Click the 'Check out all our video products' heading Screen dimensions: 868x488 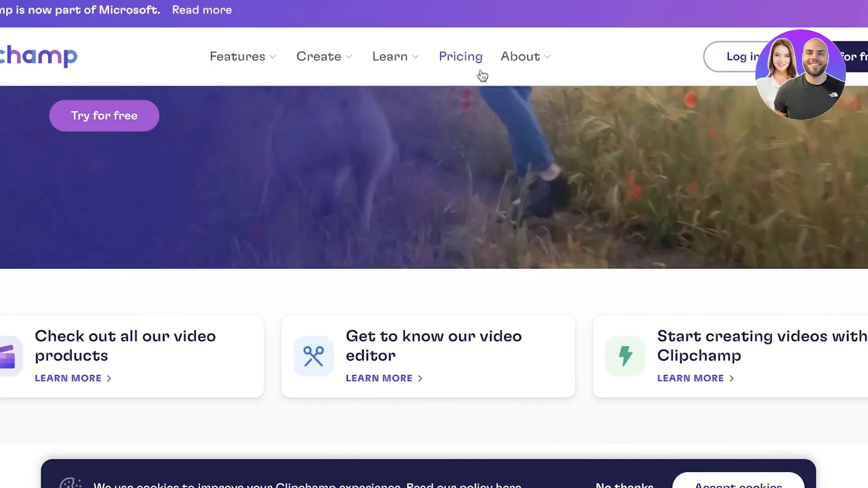pos(125,346)
